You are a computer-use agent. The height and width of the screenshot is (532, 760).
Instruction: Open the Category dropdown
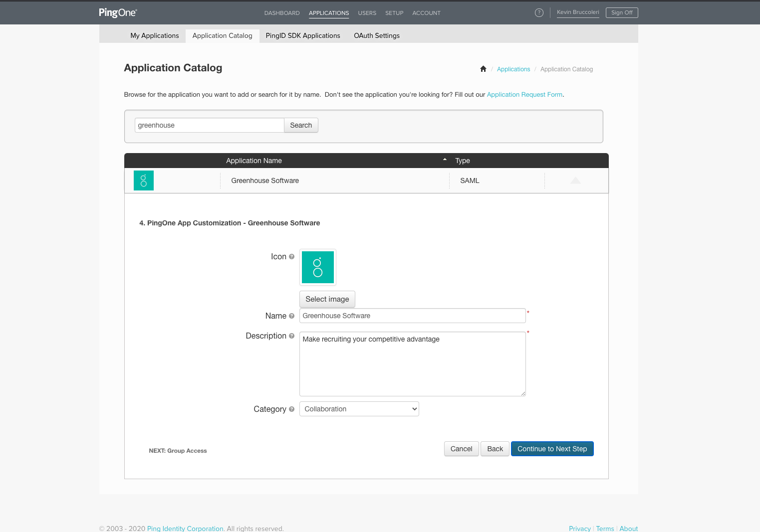pyautogui.click(x=359, y=409)
